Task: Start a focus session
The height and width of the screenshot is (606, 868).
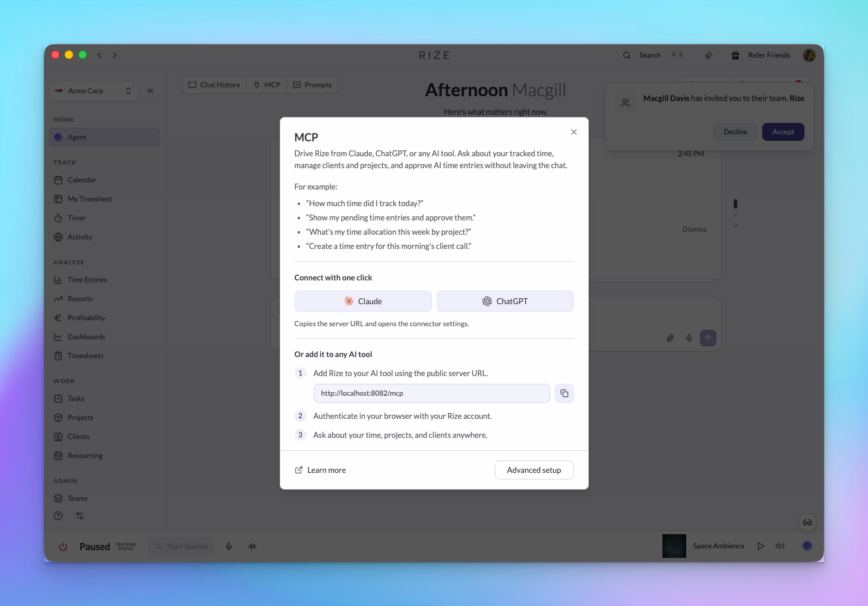Action: click(x=181, y=547)
